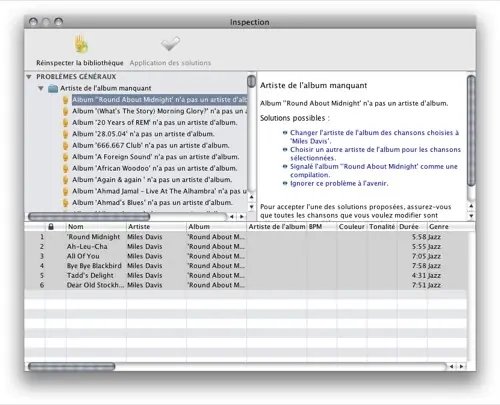Click the track table scroll left arrow

(452, 367)
